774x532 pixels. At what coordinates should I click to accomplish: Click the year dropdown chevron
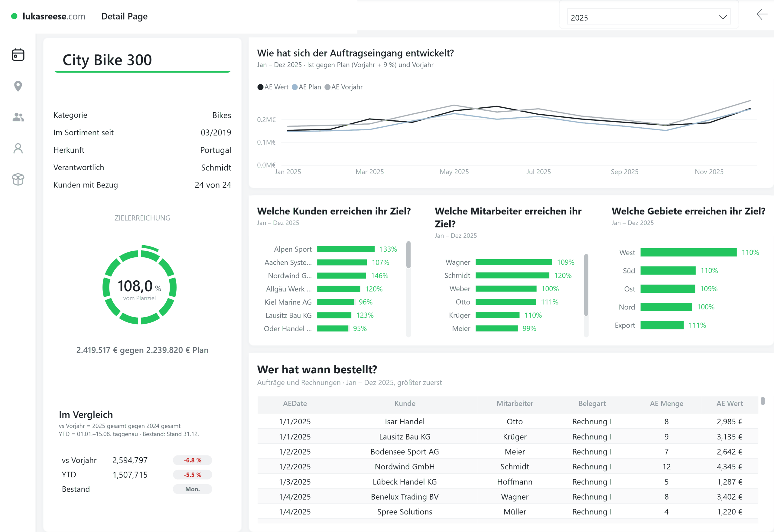click(x=722, y=17)
